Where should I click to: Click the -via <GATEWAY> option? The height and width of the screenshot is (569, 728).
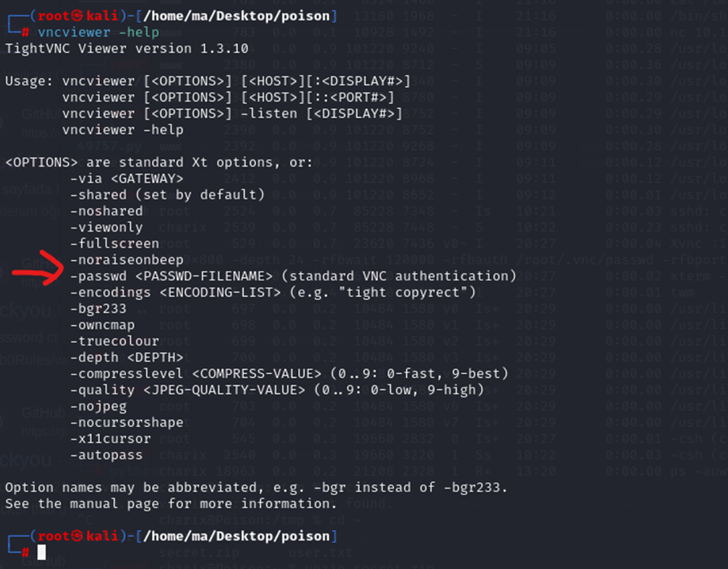[x=126, y=179]
